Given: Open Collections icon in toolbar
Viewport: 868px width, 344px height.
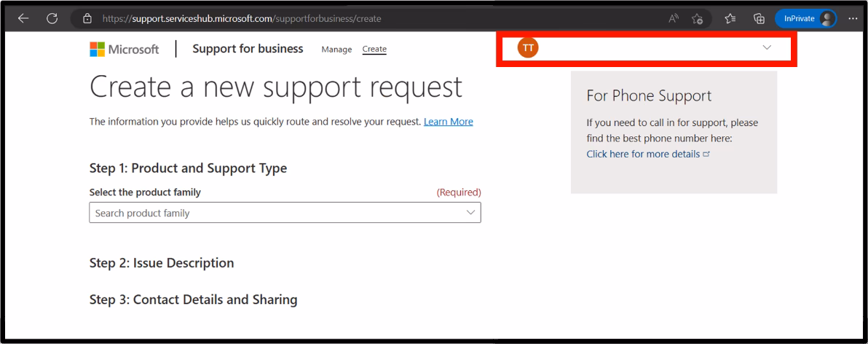Looking at the screenshot, I should [759, 18].
